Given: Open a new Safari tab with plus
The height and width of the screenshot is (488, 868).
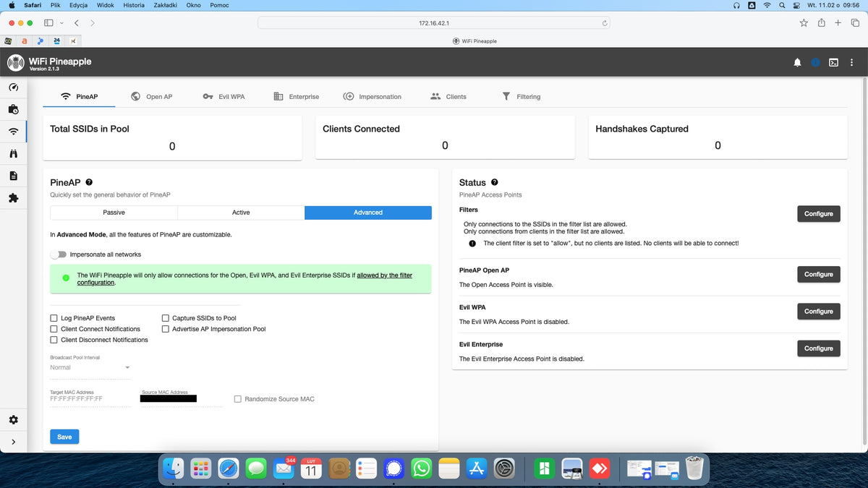Looking at the screenshot, I should click(x=838, y=23).
